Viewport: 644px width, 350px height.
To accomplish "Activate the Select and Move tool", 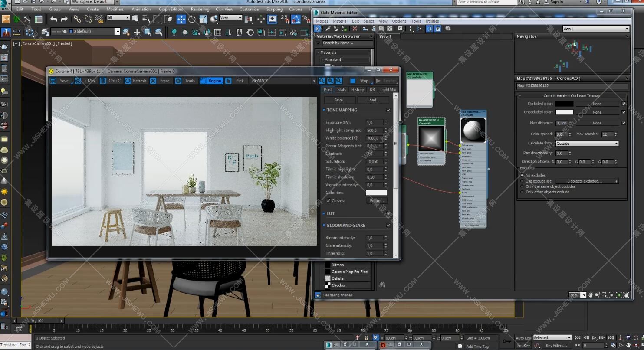I will (181, 19).
